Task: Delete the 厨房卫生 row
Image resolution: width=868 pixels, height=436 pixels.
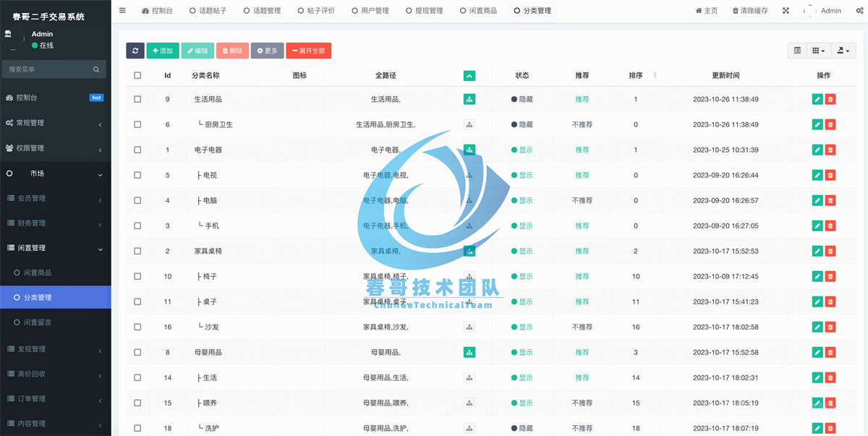Action: pyautogui.click(x=830, y=124)
